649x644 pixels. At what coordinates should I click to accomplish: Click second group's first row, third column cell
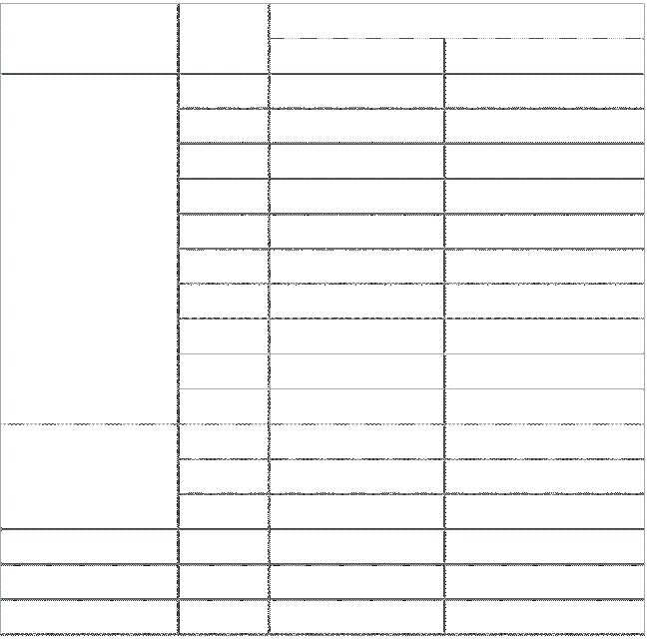point(356,441)
